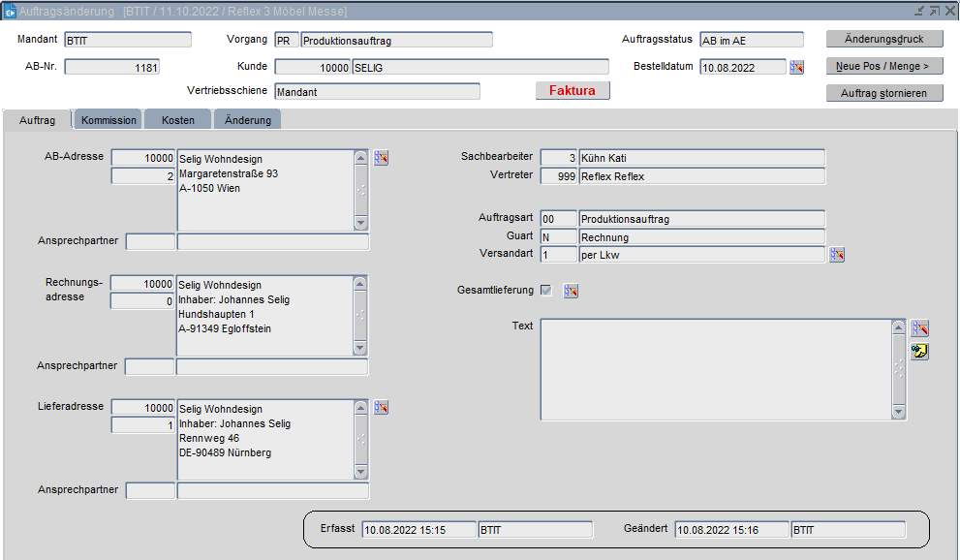The width and height of the screenshot is (960, 560).
Task: Click the Auftrag stornieren button
Action: pos(883,93)
